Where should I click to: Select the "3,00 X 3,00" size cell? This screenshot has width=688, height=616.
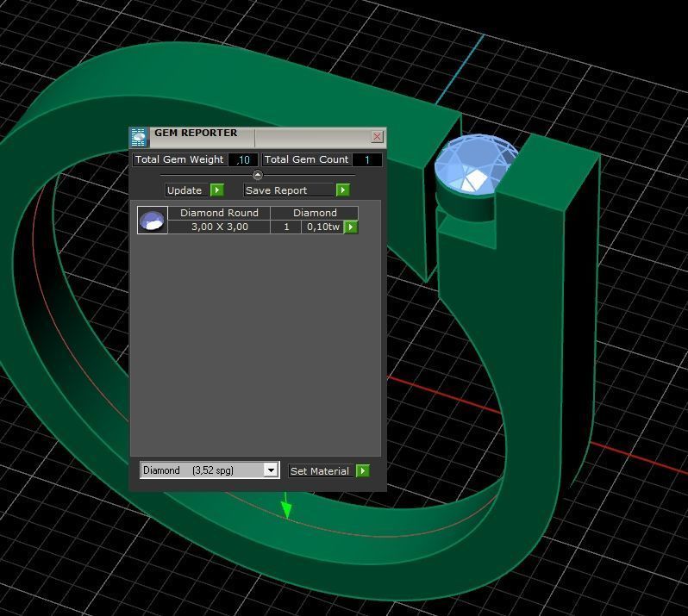219,227
